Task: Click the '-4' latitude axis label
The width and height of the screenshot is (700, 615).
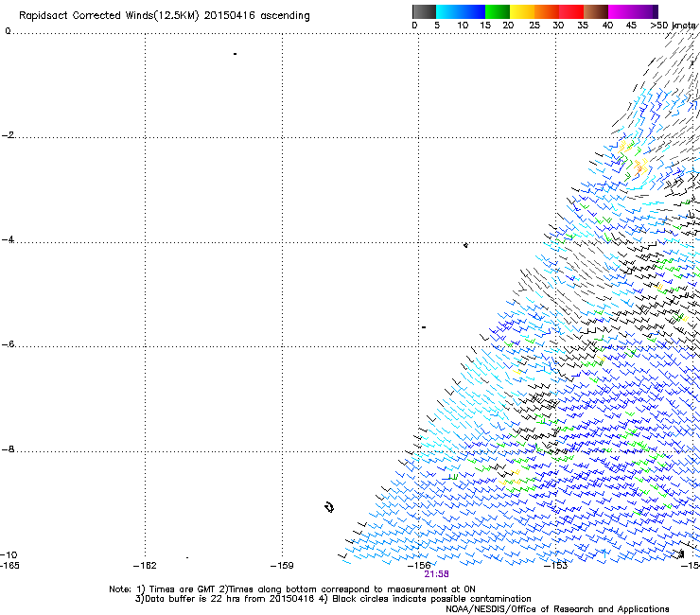Action: pos(8,239)
